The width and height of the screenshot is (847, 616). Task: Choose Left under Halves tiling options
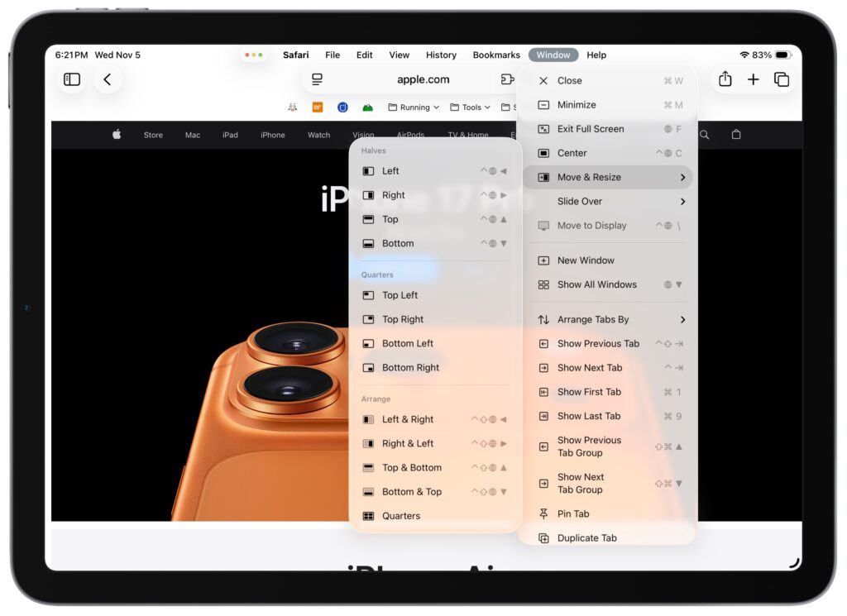coord(389,170)
